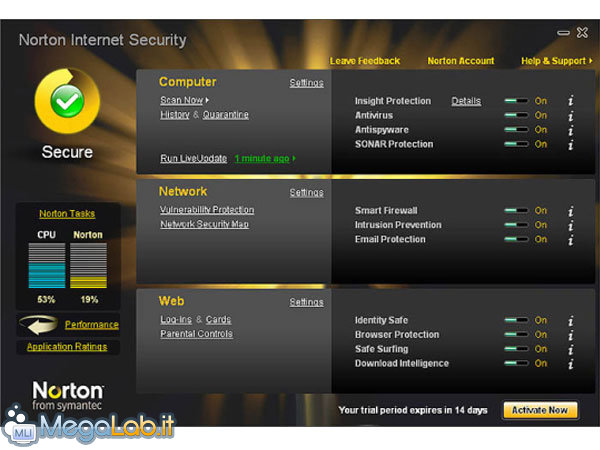Open Network Security Map
This screenshot has width=600, height=450.
coord(204,224)
